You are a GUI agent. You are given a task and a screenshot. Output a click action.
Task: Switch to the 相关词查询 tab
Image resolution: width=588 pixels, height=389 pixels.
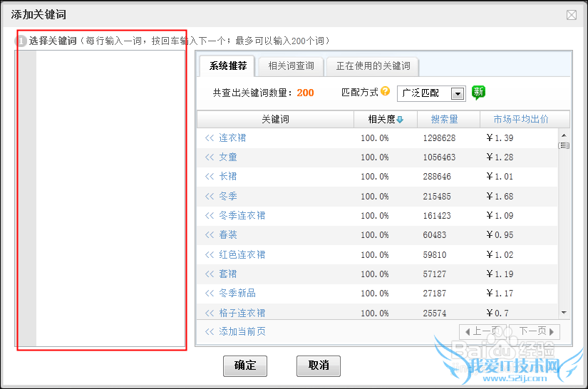click(291, 66)
